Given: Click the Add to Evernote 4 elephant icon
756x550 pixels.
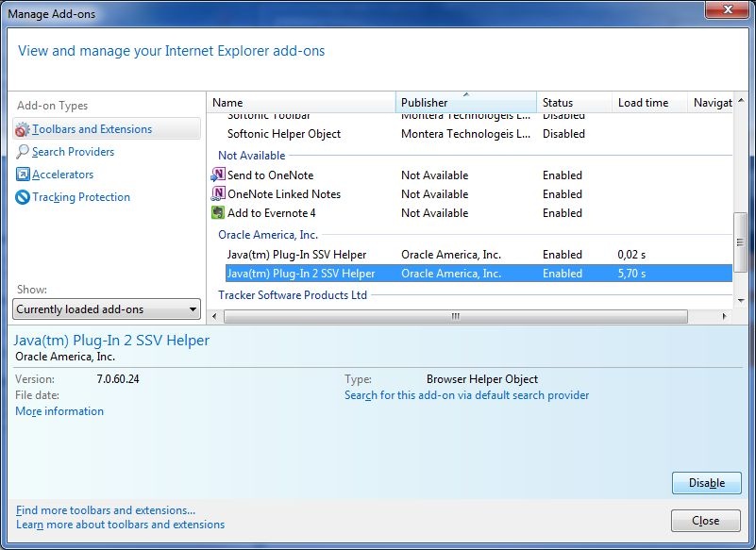Looking at the screenshot, I should [218, 212].
